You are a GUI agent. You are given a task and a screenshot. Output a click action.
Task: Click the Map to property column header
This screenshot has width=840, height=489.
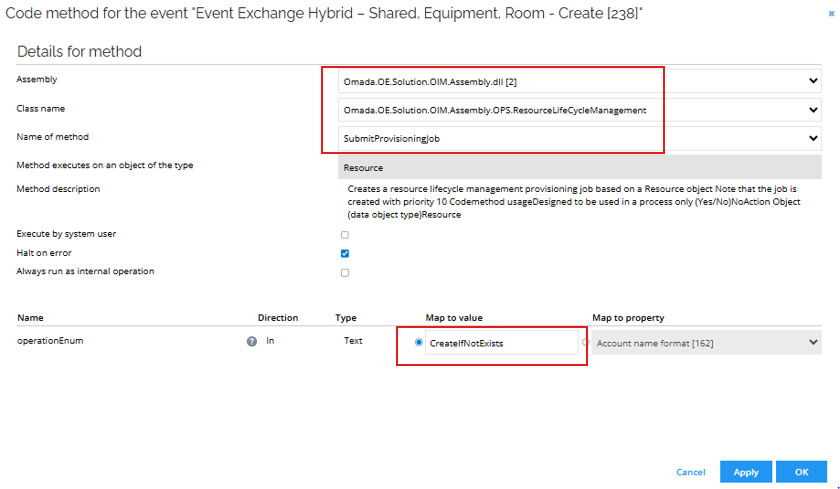tap(628, 318)
